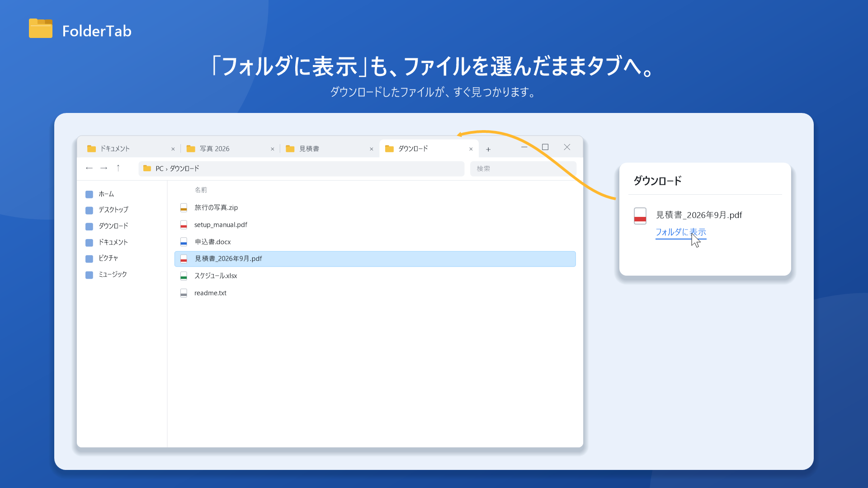Click 見積書_2026年9月.pdf in the download popup
Screen dimensions: 868x488
699,216
